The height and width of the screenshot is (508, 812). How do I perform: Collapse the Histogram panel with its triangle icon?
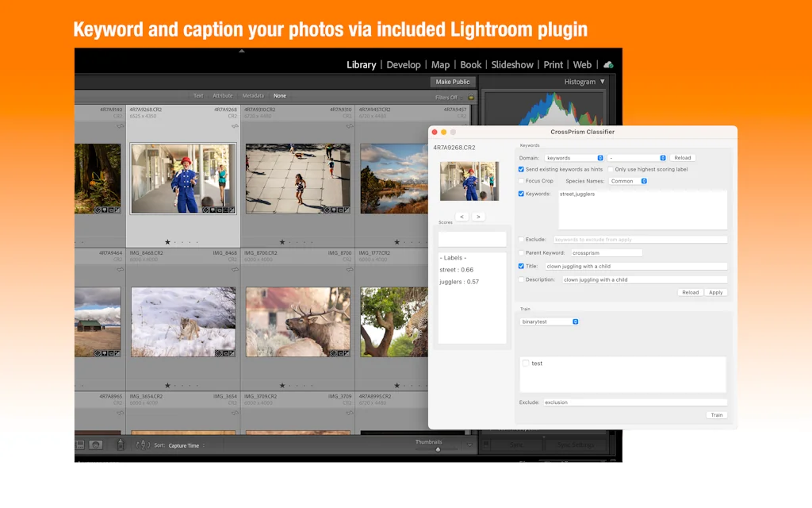point(601,81)
